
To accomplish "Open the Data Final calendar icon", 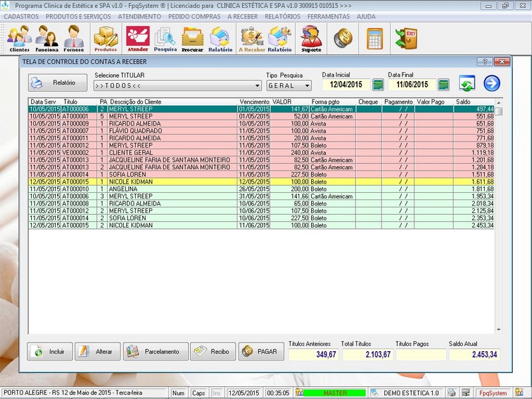I will tap(444, 84).
